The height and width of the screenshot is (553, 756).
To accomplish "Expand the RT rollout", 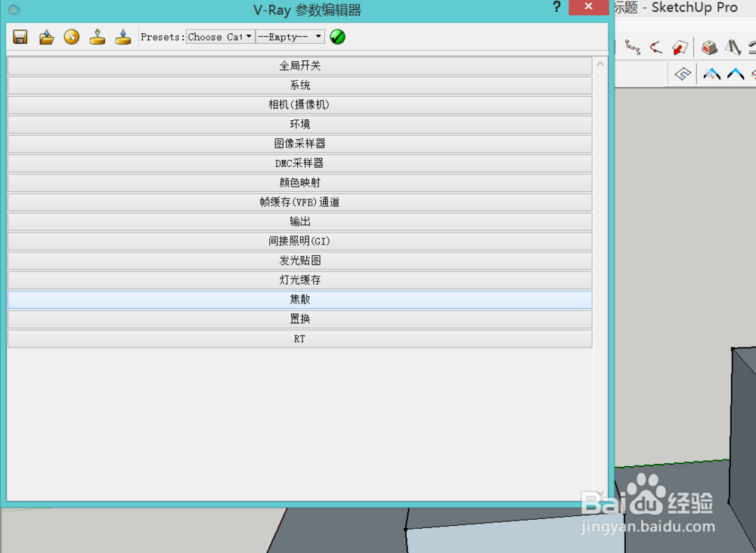I will click(300, 338).
